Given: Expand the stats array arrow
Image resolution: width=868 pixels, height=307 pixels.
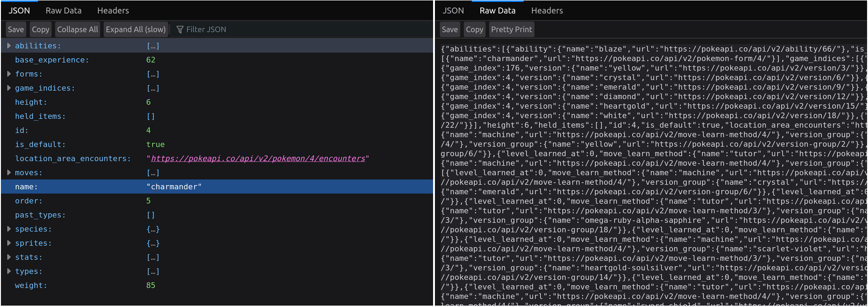Looking at the screenshot, I should click(x=9, y=257).
